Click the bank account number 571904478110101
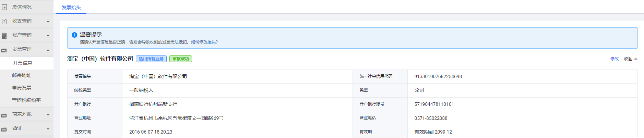The width and height of the screenshot is (644, 138). [x=434, y=104]
